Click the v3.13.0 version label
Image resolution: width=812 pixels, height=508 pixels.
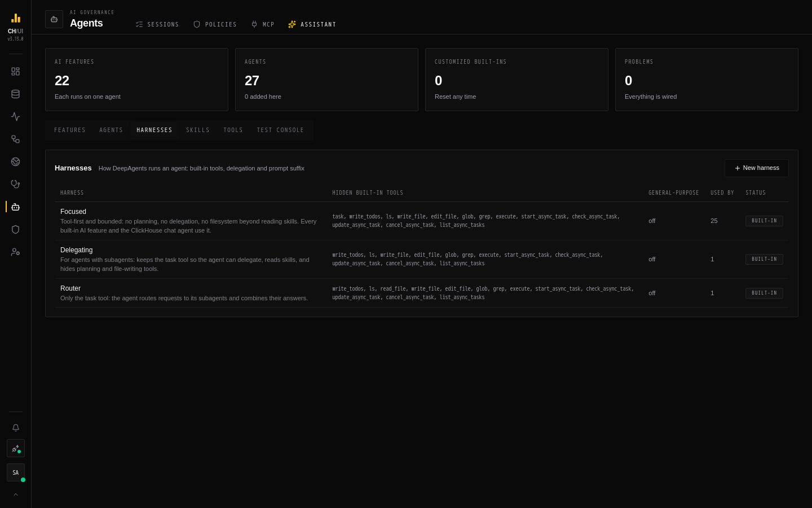16,39
